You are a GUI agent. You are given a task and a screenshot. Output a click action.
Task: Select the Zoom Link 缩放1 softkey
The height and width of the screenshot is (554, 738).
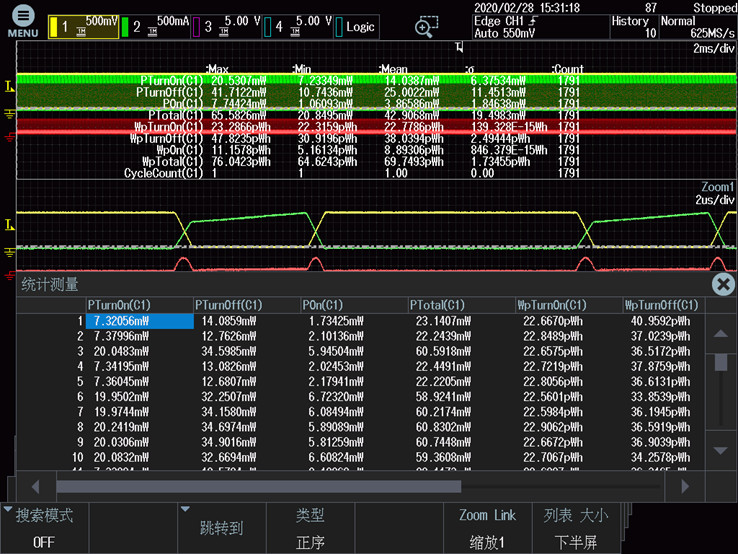(487, 528)
